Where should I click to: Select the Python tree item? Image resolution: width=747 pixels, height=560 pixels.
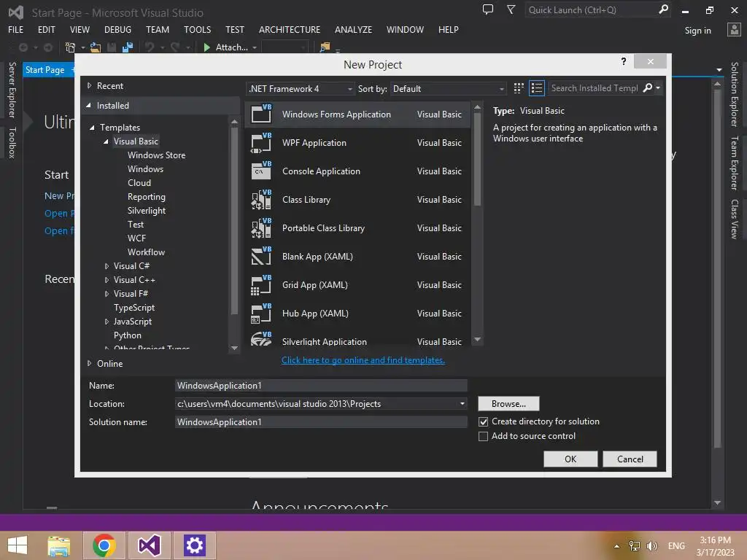(127, 335)
